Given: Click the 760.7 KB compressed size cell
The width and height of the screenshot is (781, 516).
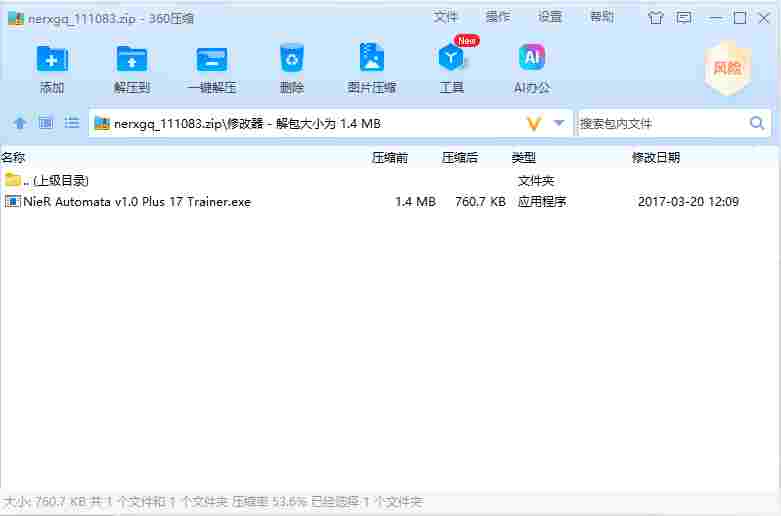Looking at the screenshot, I should coord(480,202).
